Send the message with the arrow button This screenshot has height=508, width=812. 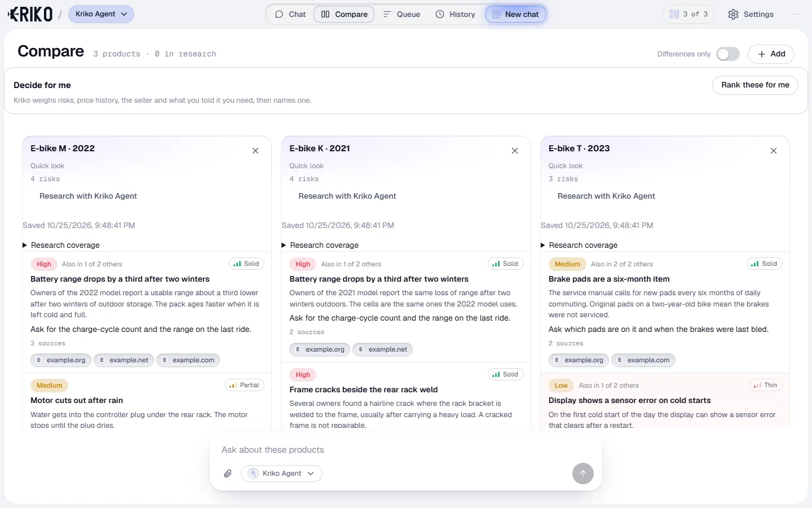tap(583, 474)
